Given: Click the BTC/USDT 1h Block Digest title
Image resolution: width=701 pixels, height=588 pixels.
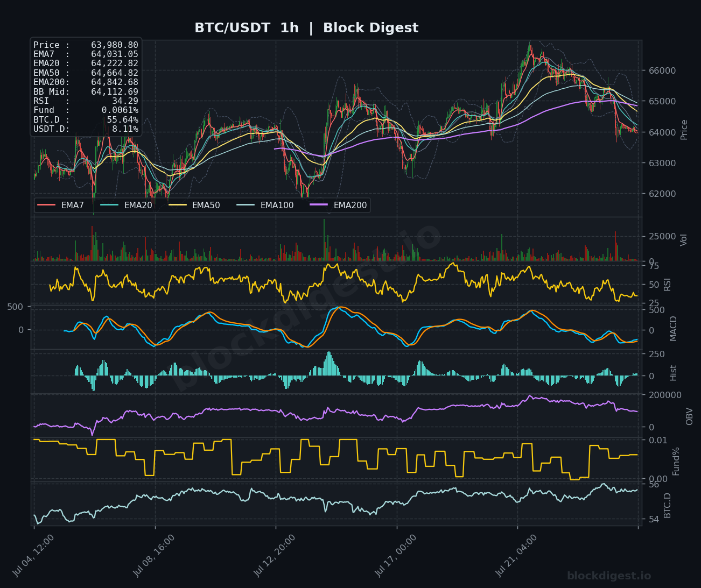Looking at the screenshot, I should (x=306, y=28).
